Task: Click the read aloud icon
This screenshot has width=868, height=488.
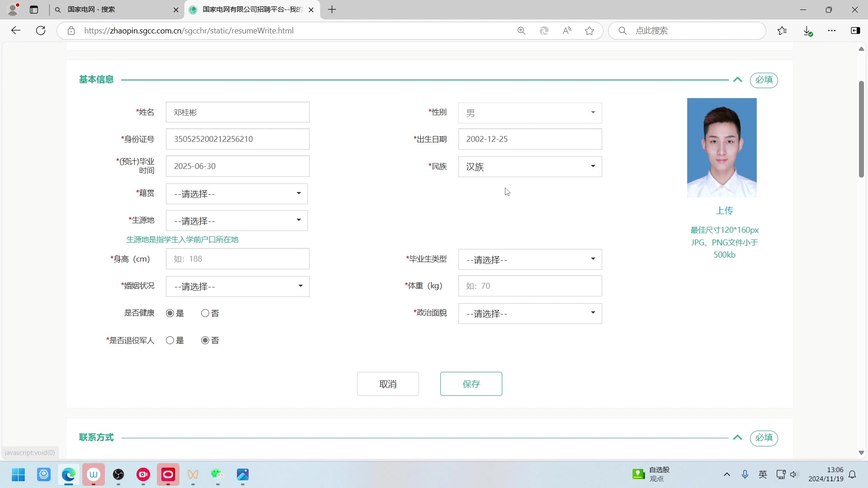Action: tap(566, 31)
